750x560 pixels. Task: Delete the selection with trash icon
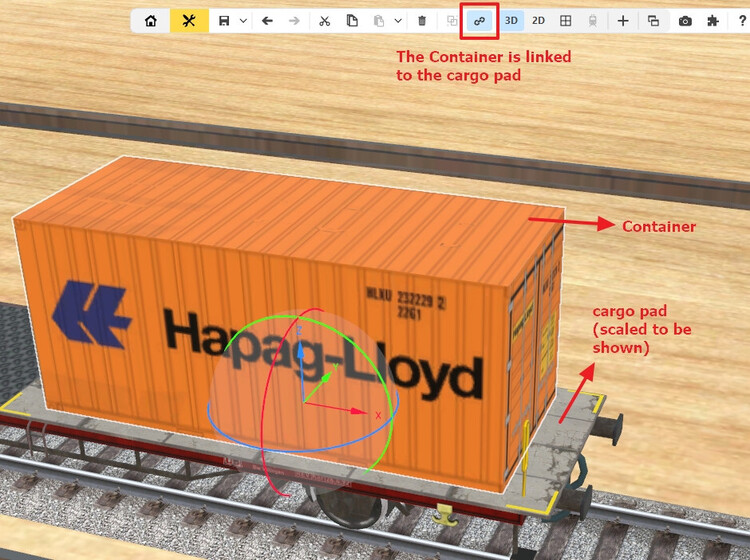coord(422,21)
